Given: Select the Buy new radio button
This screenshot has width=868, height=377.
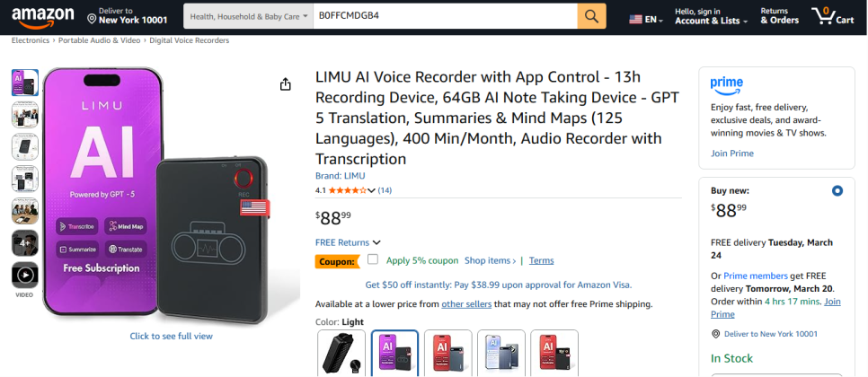Looking at the screenshot, I should pos(837,190).
